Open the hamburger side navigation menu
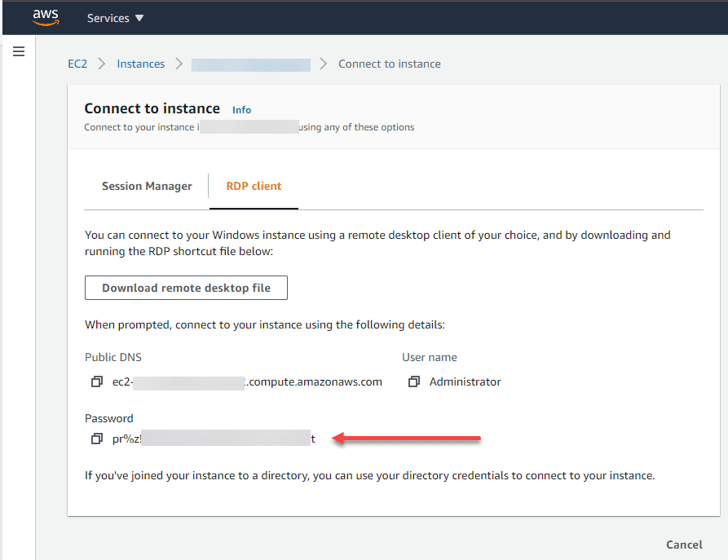 coord(19,51)
